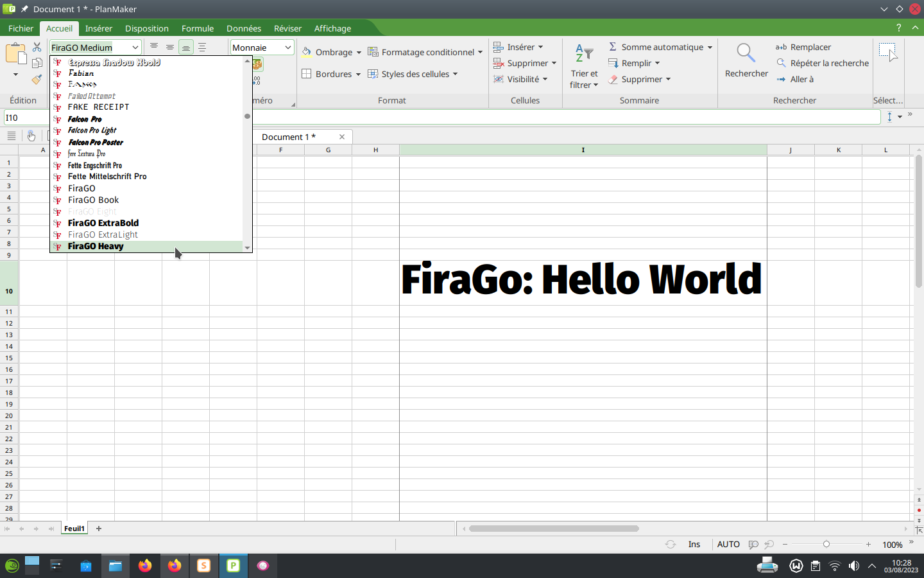Image resolution: width=924 pixels, height=578 pixels.
Task: Toggle bottom vertical alignment button
Action: pyautogui.click(x=185, y=48)
